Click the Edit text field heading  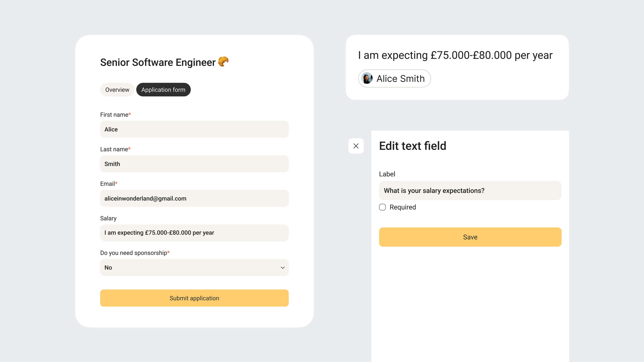coord(413,146)
